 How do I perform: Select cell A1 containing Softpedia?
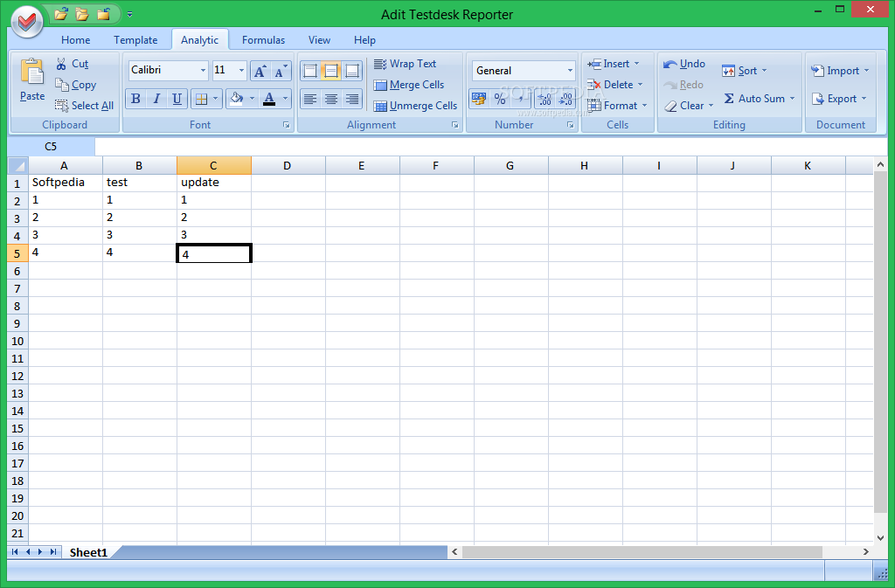click(x=66, y=183)
